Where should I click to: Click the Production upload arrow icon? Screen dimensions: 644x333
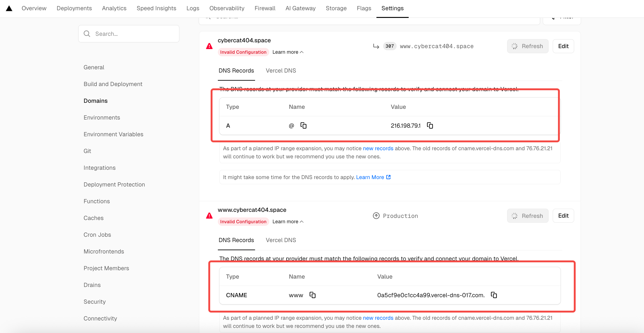[376, 216]
